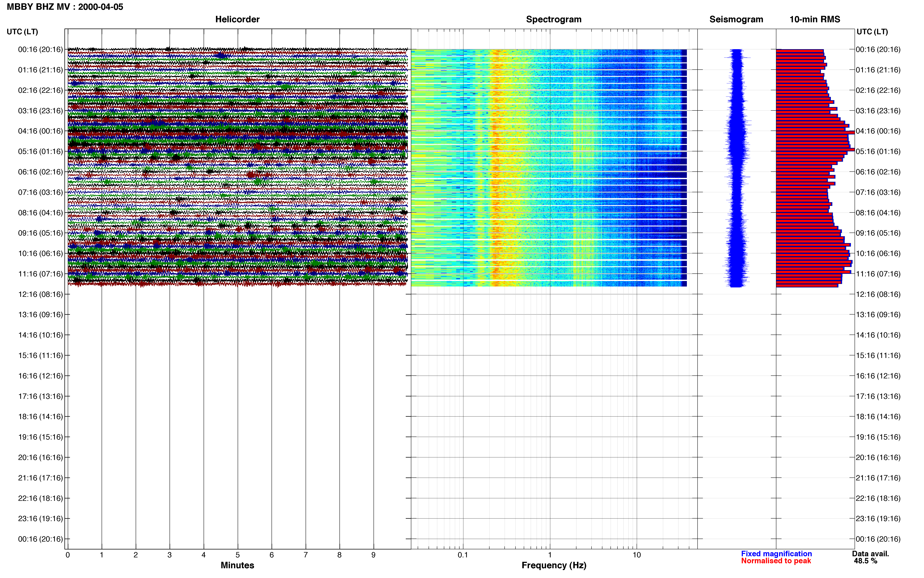Click right-side time label 16:16 (12:16)
Image resolution: width=924 pixels, height=578 pixels.
click(878, 376)
